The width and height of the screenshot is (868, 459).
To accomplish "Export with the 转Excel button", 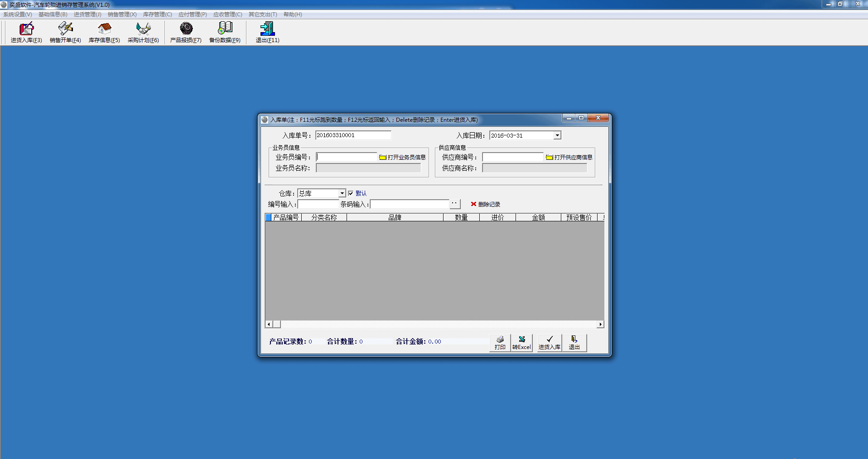I will pyautogui.click(x=521, y=343).
